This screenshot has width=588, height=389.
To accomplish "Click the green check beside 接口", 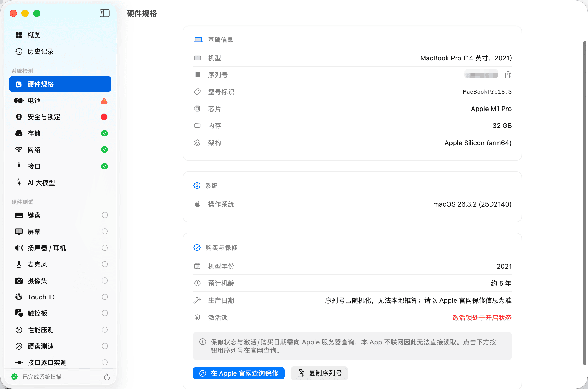I will (104, 166).
